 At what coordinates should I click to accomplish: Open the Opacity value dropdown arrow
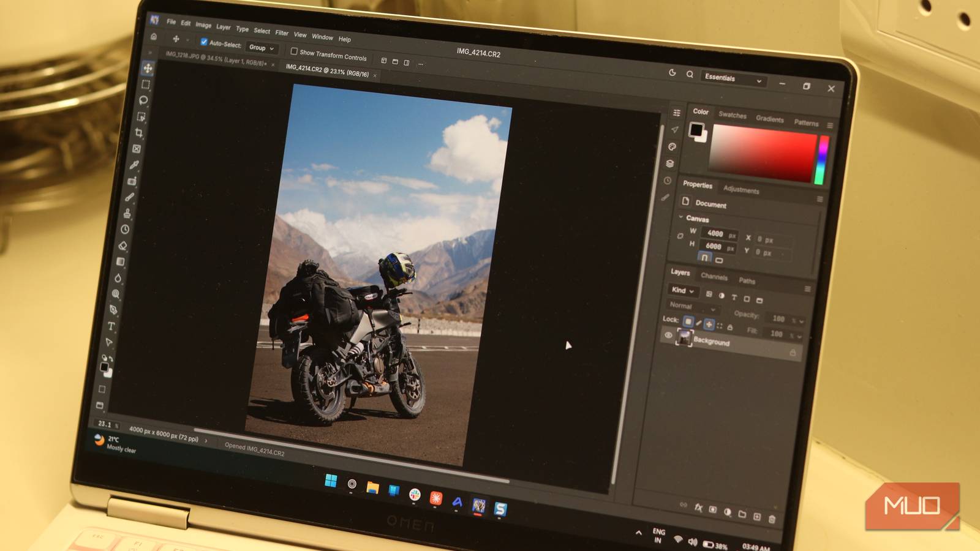tap(802, 321)
